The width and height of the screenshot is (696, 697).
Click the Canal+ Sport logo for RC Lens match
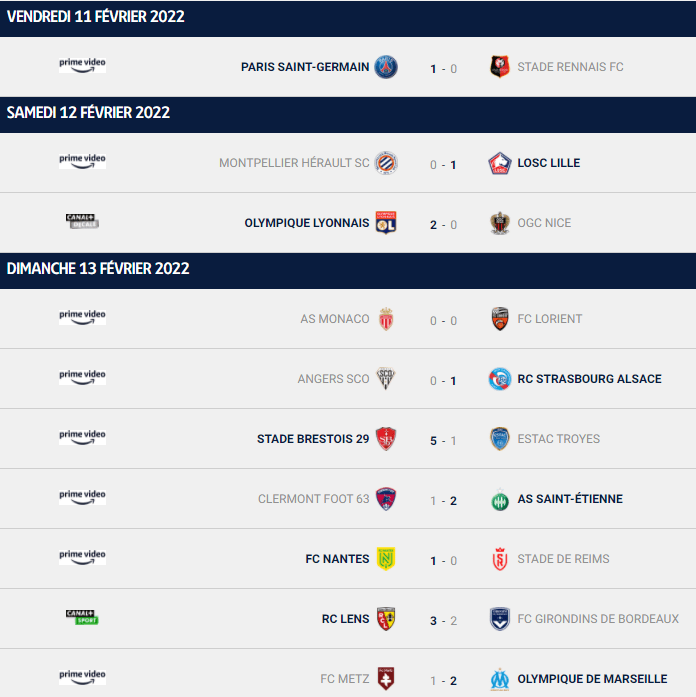tap(82, 617)
